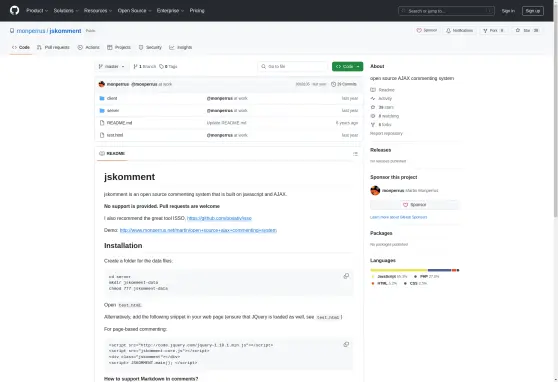Open the green Code dropdown button
558x382 pixels.
click(347, 67)
